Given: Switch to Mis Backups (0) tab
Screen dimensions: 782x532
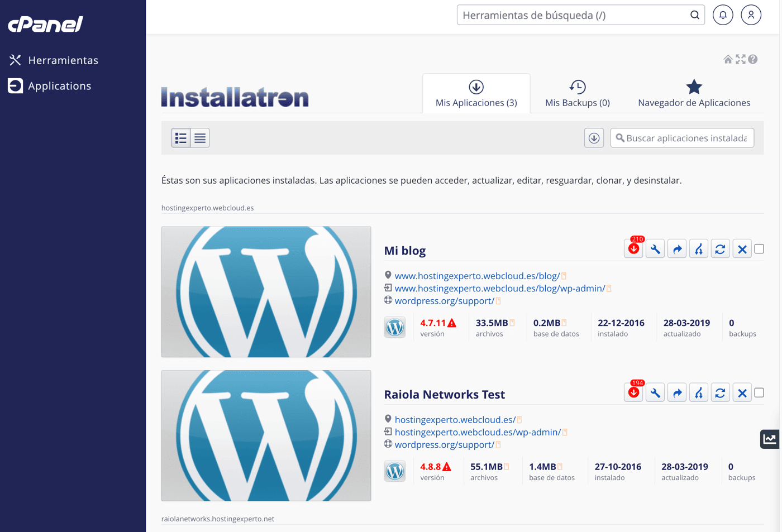Looking at the screenshot, I should 578,93.
